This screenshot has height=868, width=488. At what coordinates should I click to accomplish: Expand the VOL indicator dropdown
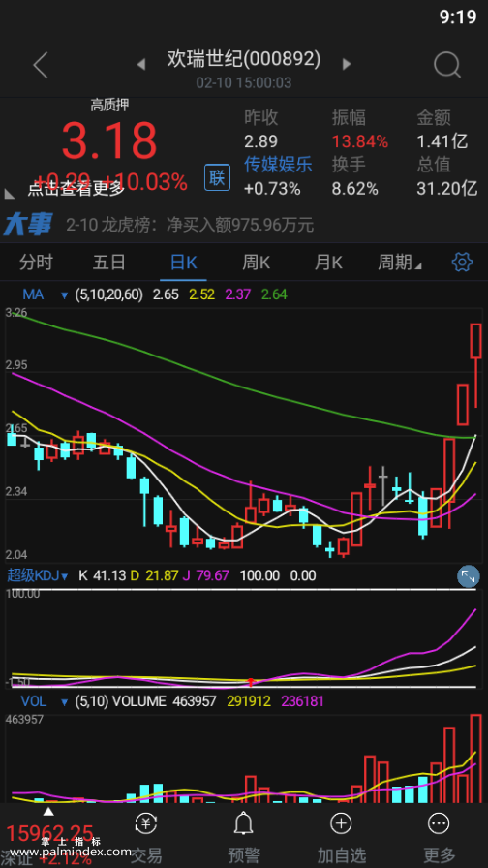tap(65, 702)
